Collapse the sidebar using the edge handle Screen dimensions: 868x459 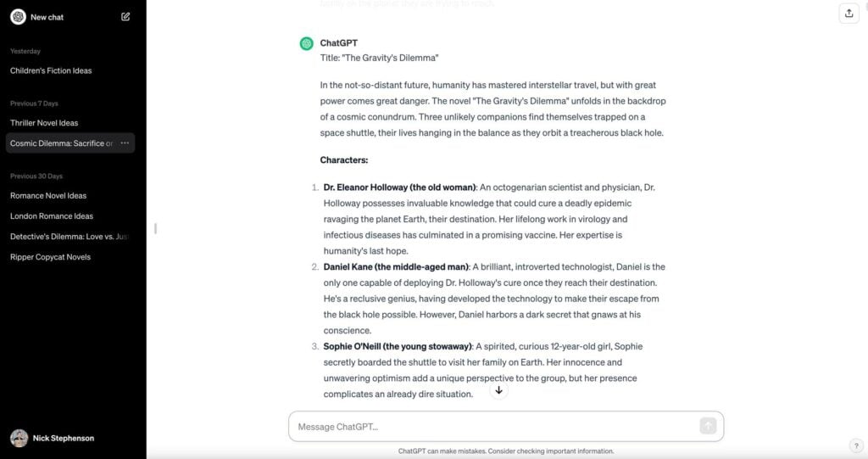pos(156,228)
